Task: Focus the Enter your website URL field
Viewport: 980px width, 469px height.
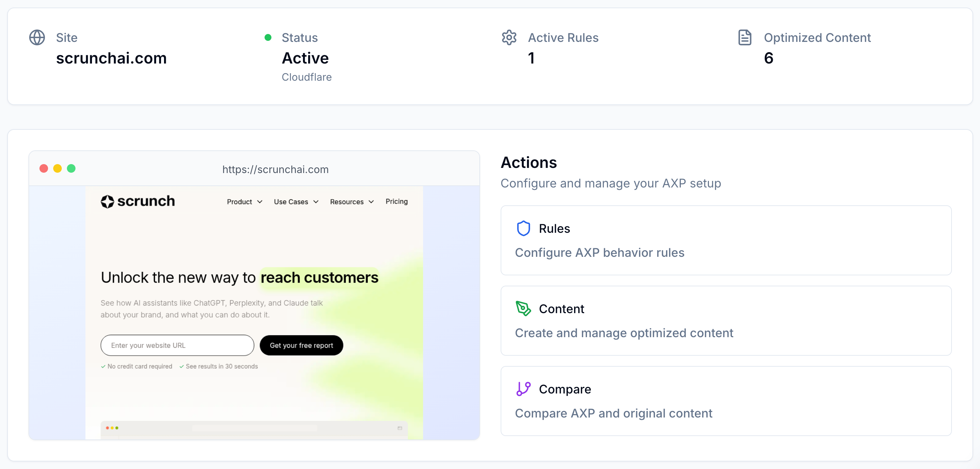Action: (x=177, y=345)
